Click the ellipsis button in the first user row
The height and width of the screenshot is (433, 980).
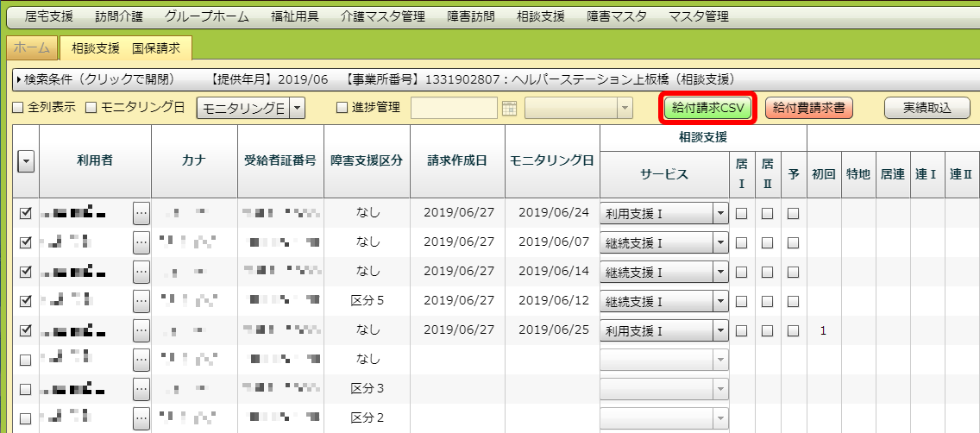(141, 213)
